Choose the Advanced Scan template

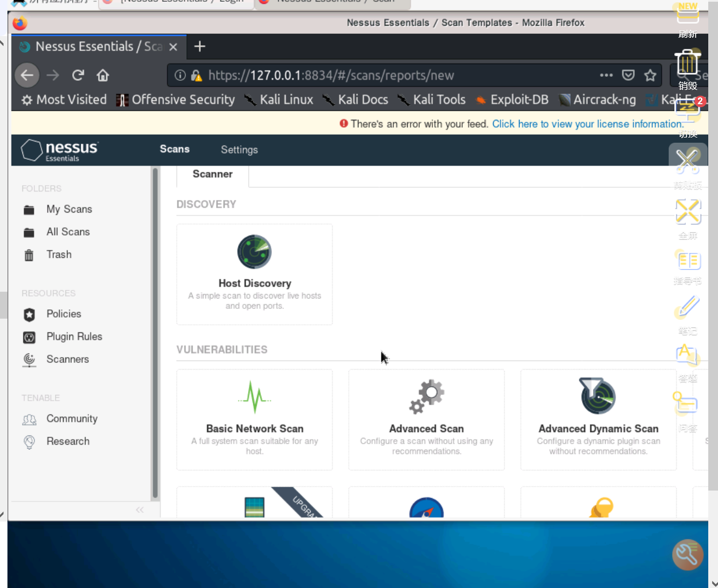(x=427, y=420)
